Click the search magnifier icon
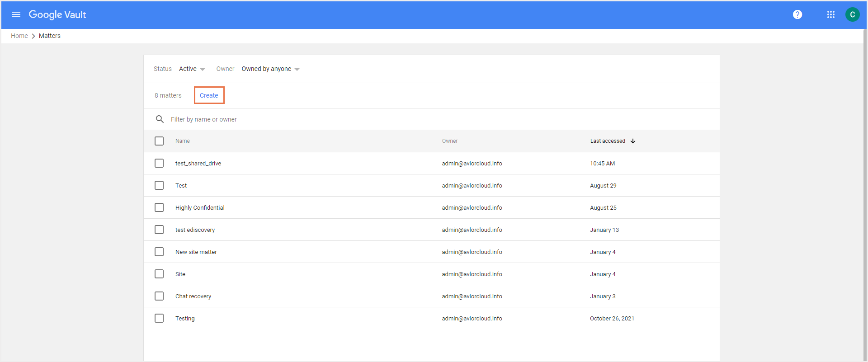The width and height of the screenshot is (868, 362). [160, 119]
